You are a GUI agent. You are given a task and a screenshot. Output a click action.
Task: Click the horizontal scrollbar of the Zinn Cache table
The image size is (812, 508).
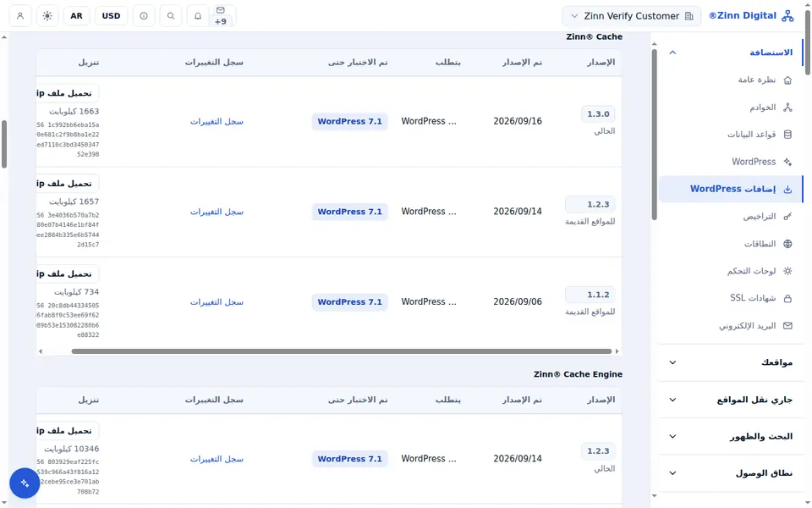[342, 351]
